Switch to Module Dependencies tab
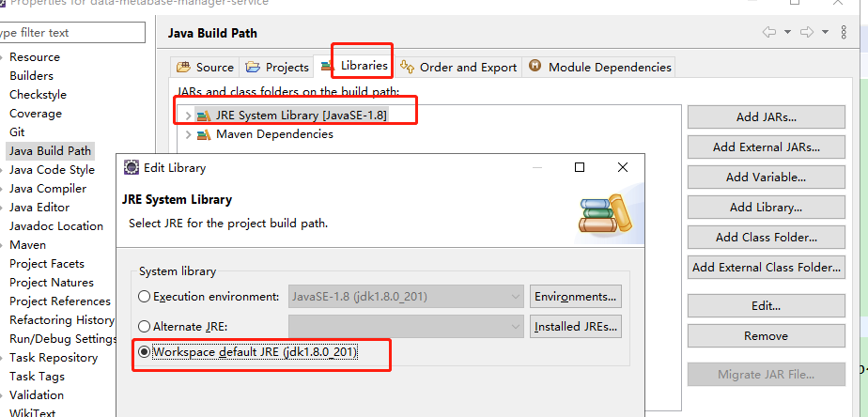868x417 pixels. click(x=599, y=68)
